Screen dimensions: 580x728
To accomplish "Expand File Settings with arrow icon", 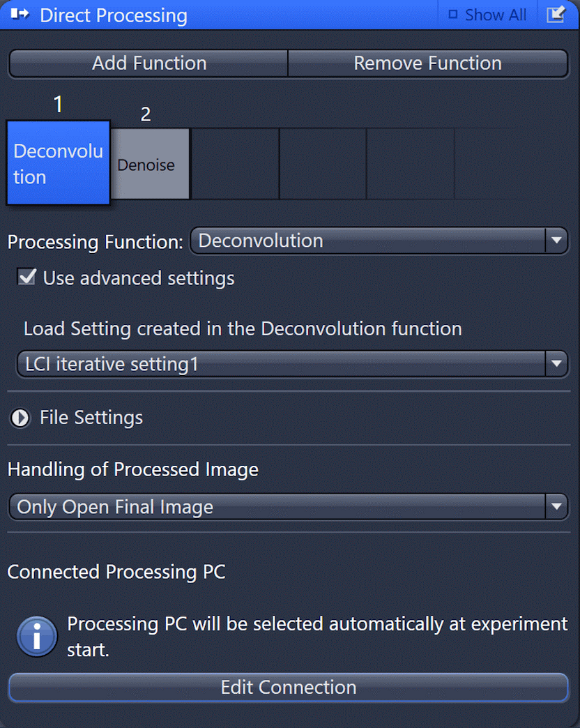I will 20,418.
